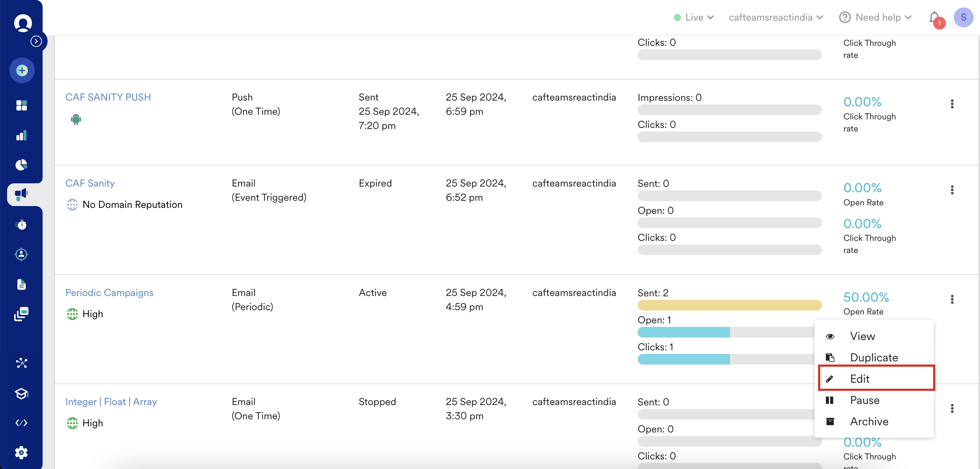Open the Periodic Campaigns link
Image resolution: width=980 pixels, height=469 pixels.
[x=109, y=292]
